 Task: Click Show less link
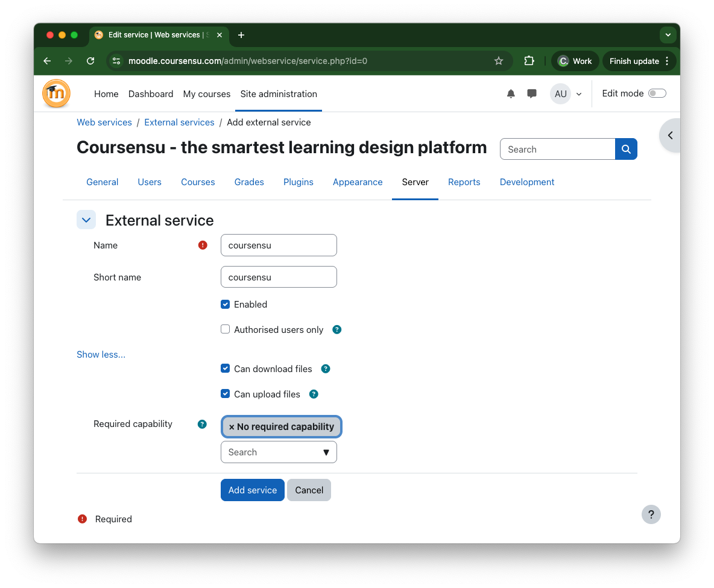pos(101,355)
